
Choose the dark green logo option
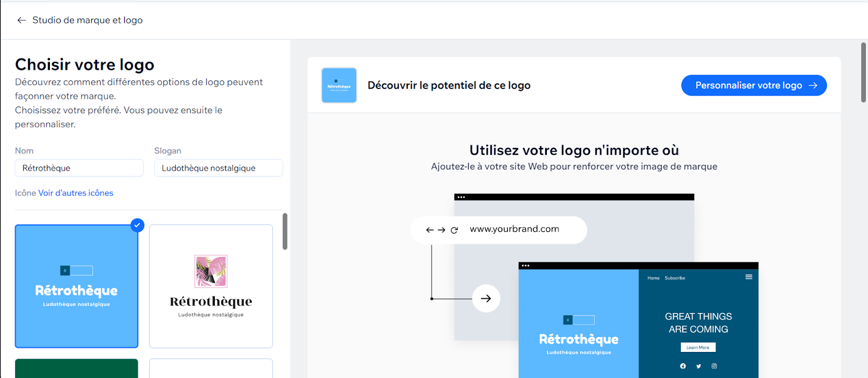[x=76, y=368]
